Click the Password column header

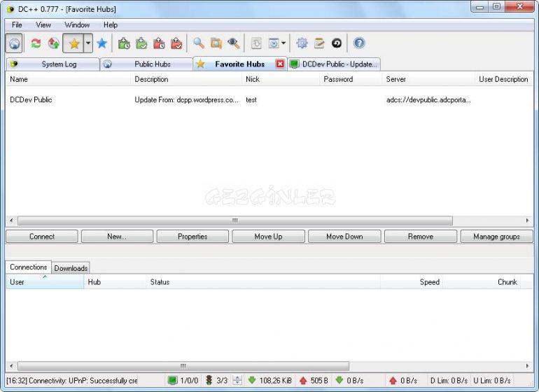[x=351, y=79]
